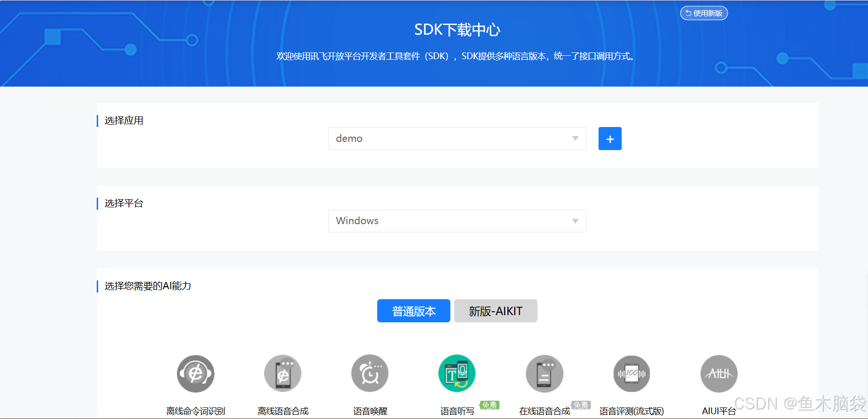Choose the 语音唤醒 alarm clock icon

(370, 373)
